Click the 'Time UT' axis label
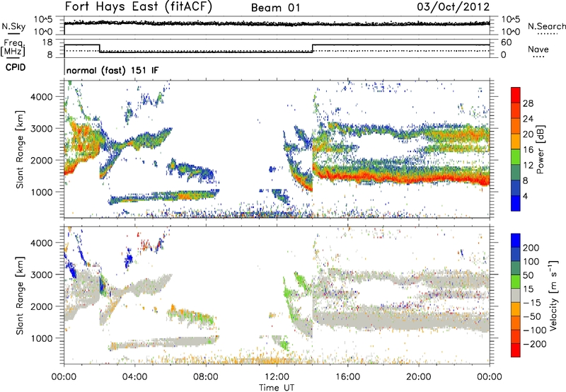Viewport: 566px width, 392px height. click(277, 388)
